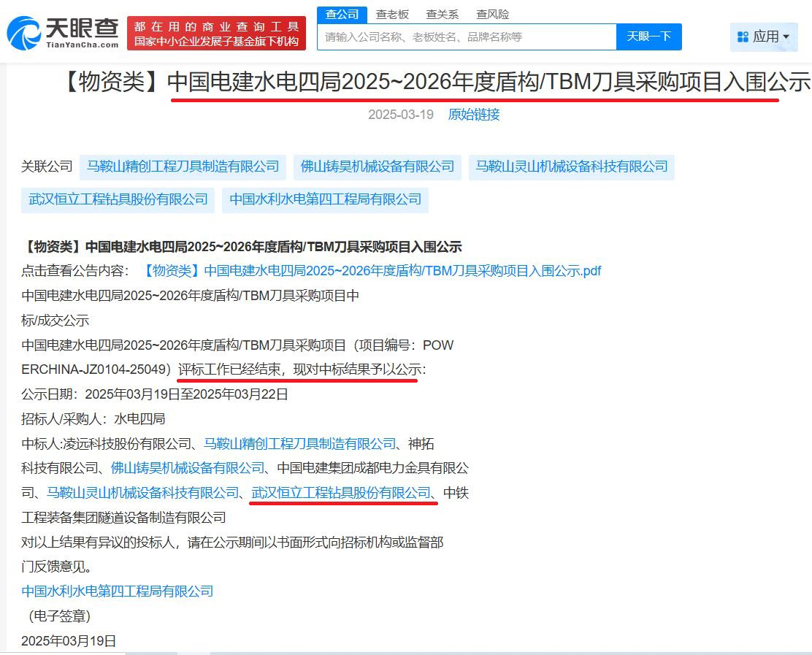Viewport: 812px width, 655px height.
Task: Click 马鞍山灵山机械设备科技有限公司 in the 中标人 list
Action: (143, 493)
